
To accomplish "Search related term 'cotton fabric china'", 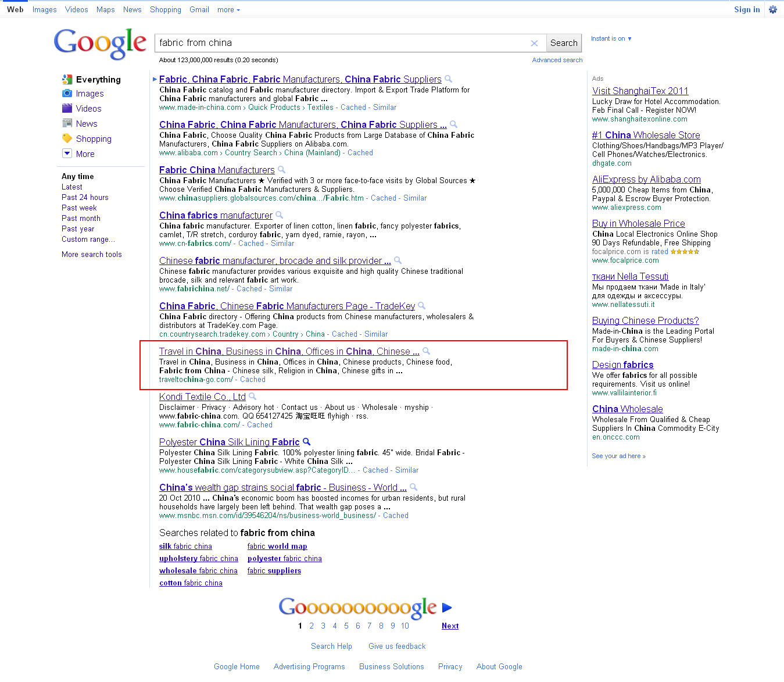I will [191, 583].
